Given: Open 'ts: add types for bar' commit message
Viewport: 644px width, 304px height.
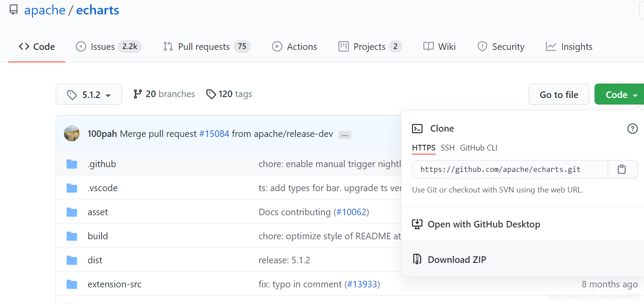Looking at the screenshot, I should 330,188.
